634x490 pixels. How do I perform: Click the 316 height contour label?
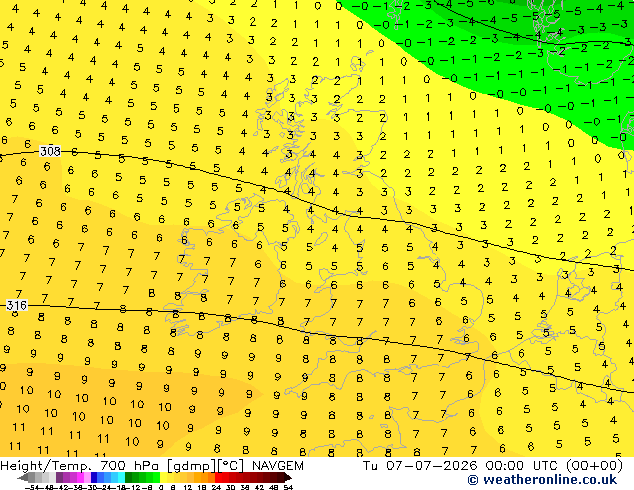pyautogui.click(x=17, y=305)
